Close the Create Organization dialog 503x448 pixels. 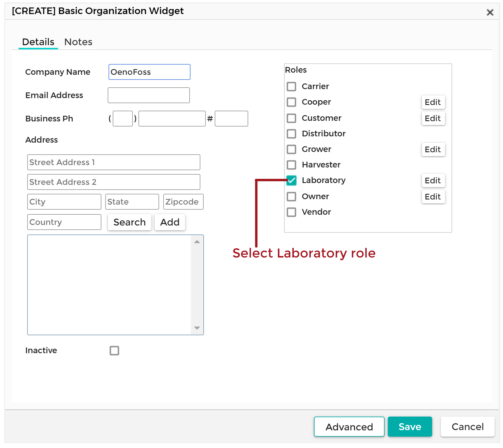pos(490,13)
